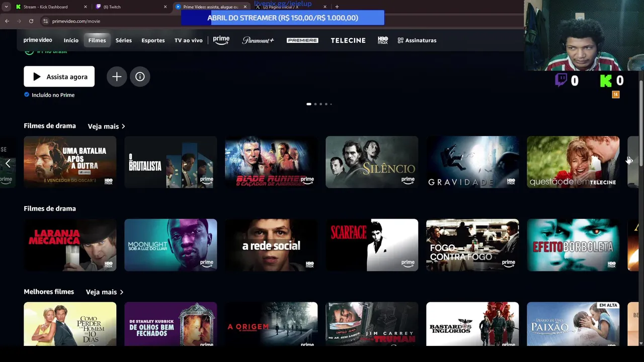Open O Brutalista movie thumbnail
This screenshot has width=644, height=362.
coord(171,162)
